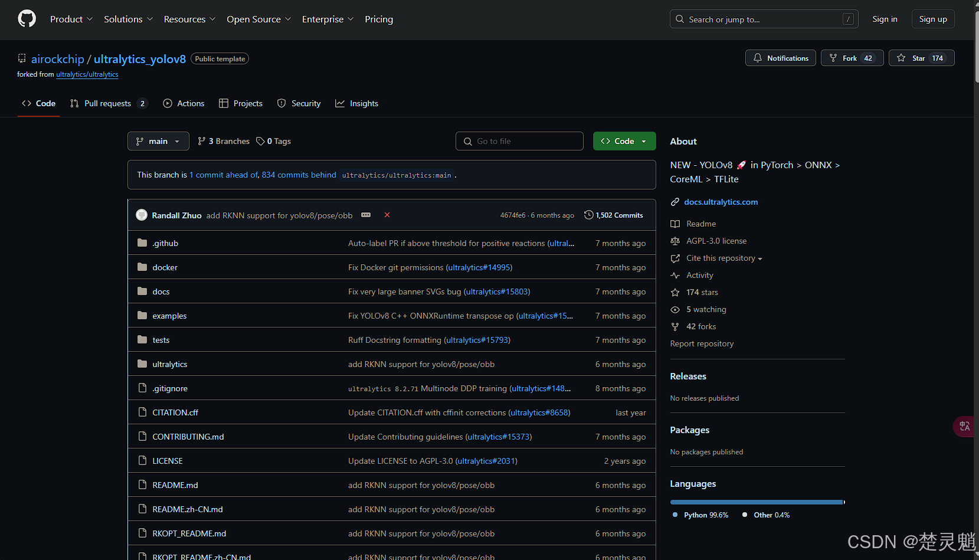Expand Cite this repository dropdown
The width and height of the screenshot is (979, 560).
point(724,258)
